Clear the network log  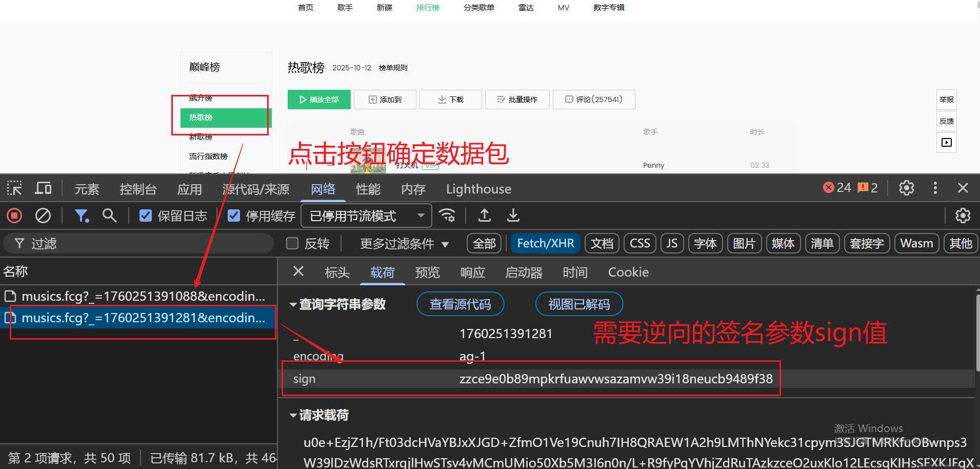point(43,216)
